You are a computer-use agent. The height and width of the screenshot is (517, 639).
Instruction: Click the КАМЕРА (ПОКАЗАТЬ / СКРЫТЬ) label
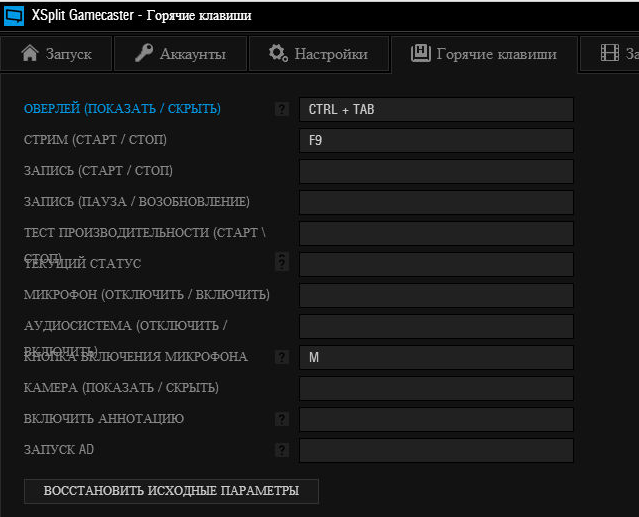click(x=121, y=387)
